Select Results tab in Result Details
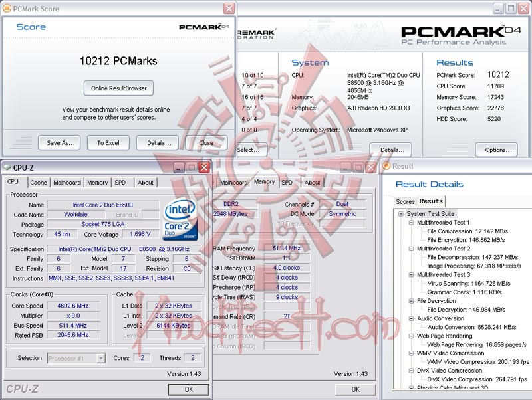Viewport: 532px width, 400px height. point(431,201)
